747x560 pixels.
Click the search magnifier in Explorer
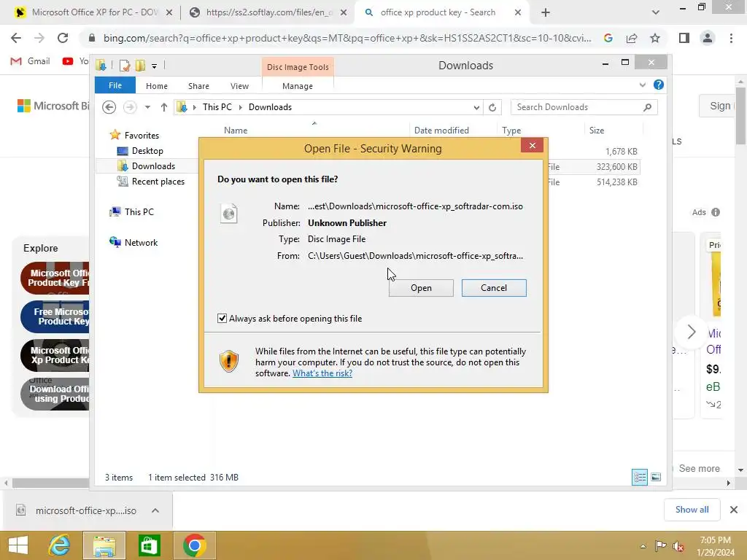coord(647,107)
